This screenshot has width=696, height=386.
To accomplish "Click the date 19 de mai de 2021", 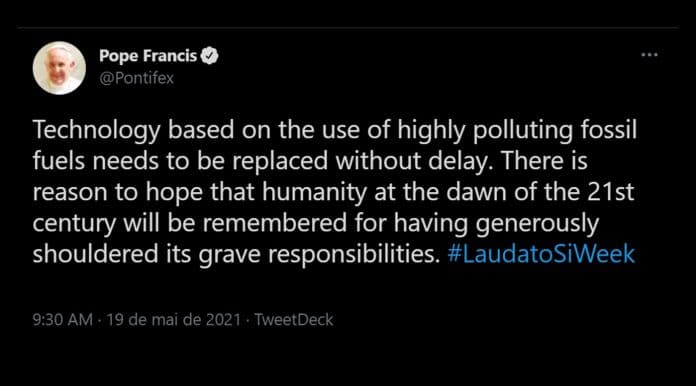I will 174,319.
